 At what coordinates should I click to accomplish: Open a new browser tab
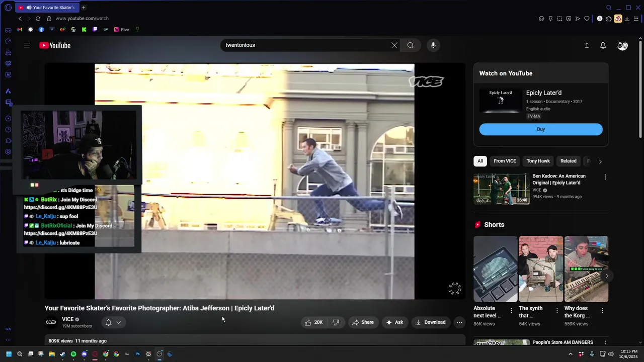click(x=84, y=8)
